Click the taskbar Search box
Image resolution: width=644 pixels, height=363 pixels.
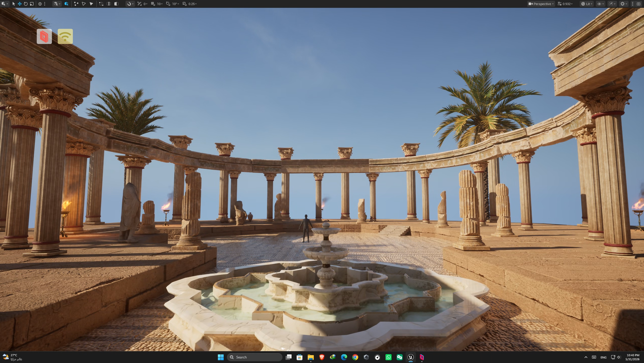254,357
